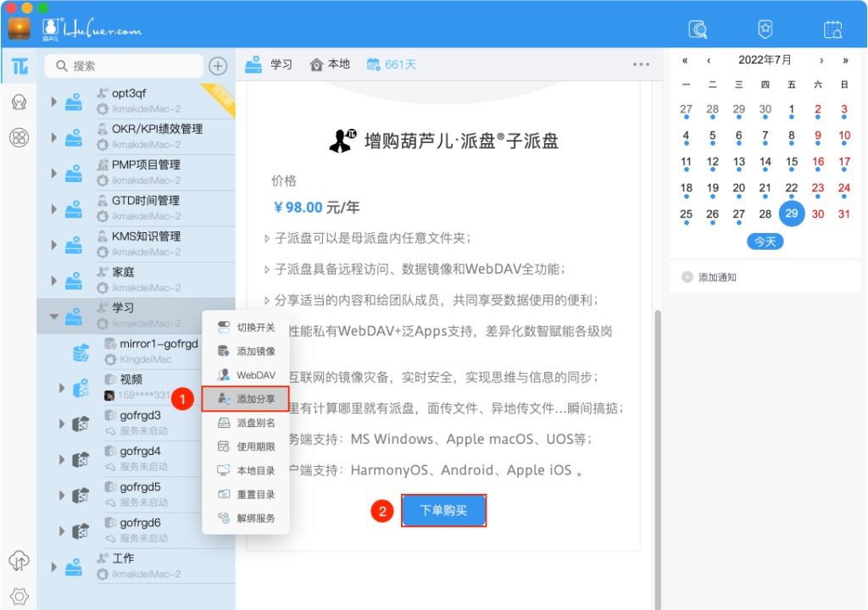This screenshot has height=610, width=868.
Task: Click the sunset avatar in the top-left
Action: click(19, 29)
